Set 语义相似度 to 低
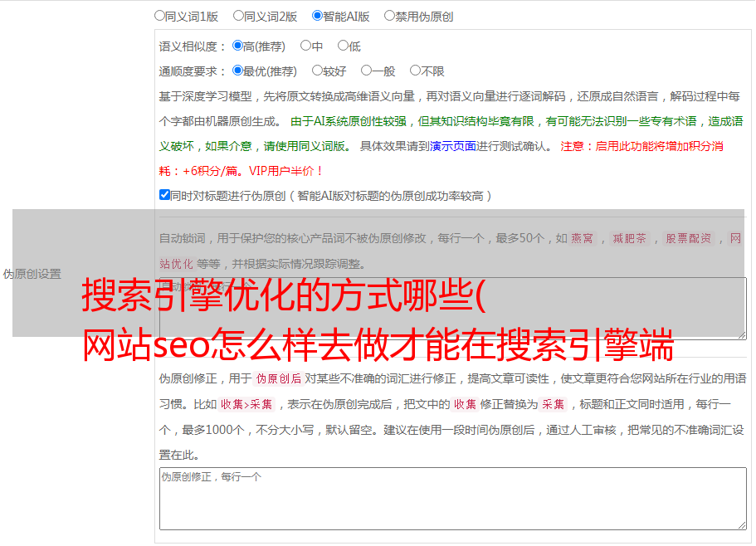 pos(343,46)
